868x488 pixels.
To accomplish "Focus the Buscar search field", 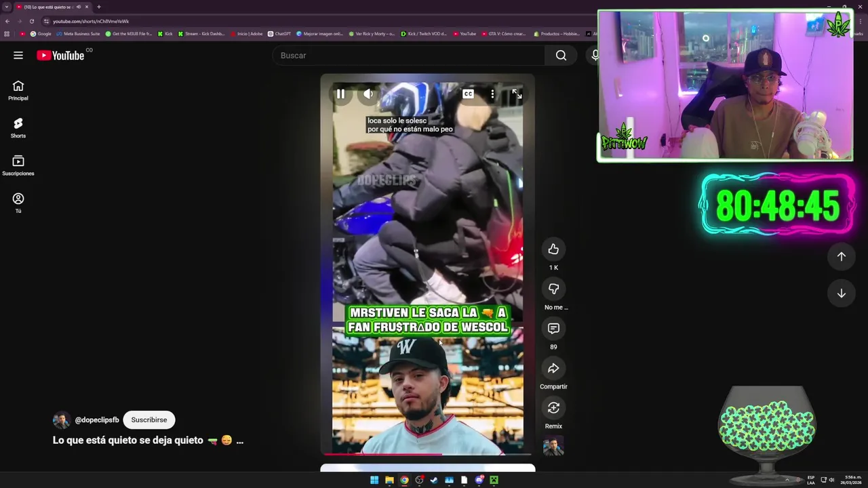I will tap(408, 56).
